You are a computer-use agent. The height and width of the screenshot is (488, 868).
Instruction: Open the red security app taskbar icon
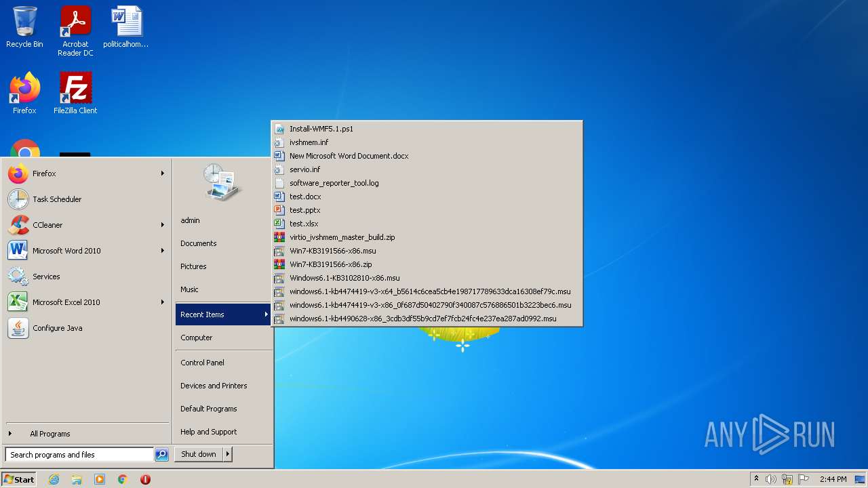click(145, 479)
